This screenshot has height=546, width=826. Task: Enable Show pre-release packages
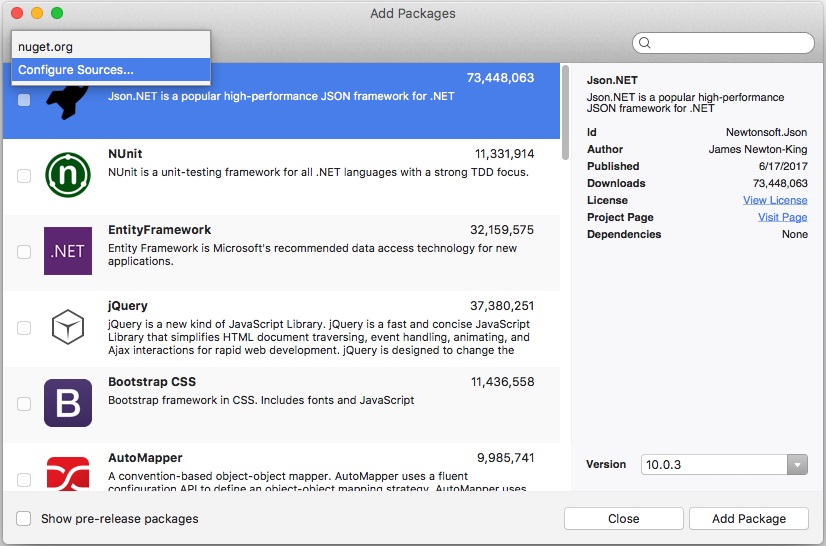point(23,519)
